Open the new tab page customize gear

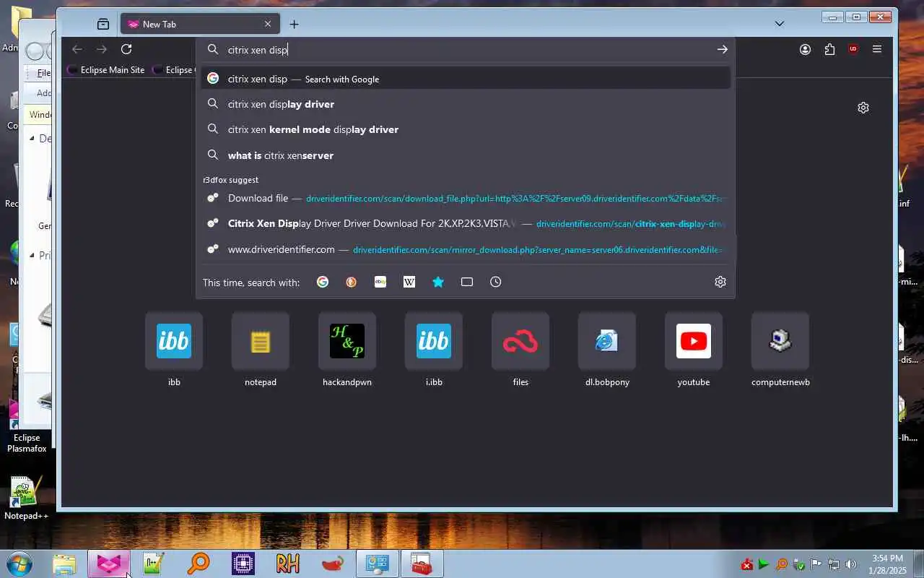[x=863, y=108]
